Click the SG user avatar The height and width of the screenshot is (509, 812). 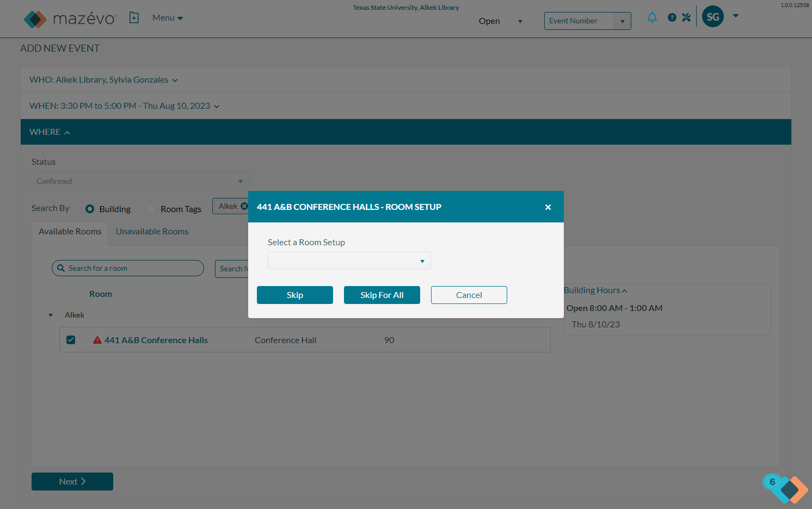(713, 17)
